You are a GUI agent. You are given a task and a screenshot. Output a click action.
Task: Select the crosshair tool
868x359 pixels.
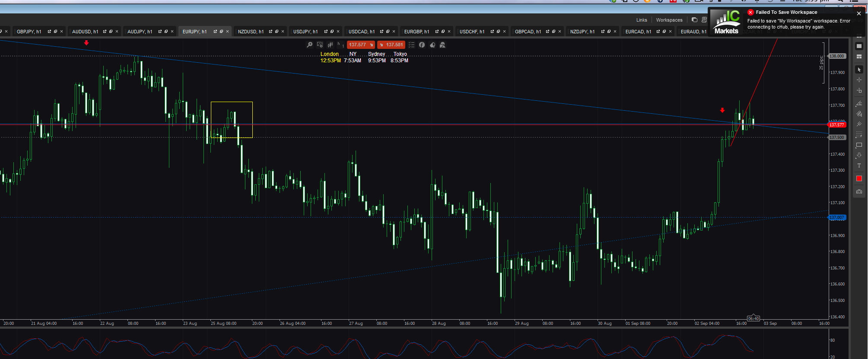coord(859,80)
